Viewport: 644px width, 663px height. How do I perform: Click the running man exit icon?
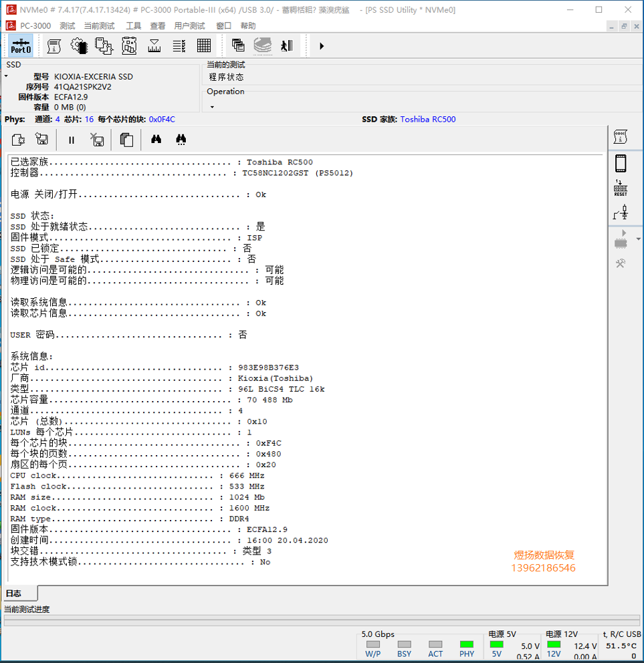[287, 45]
